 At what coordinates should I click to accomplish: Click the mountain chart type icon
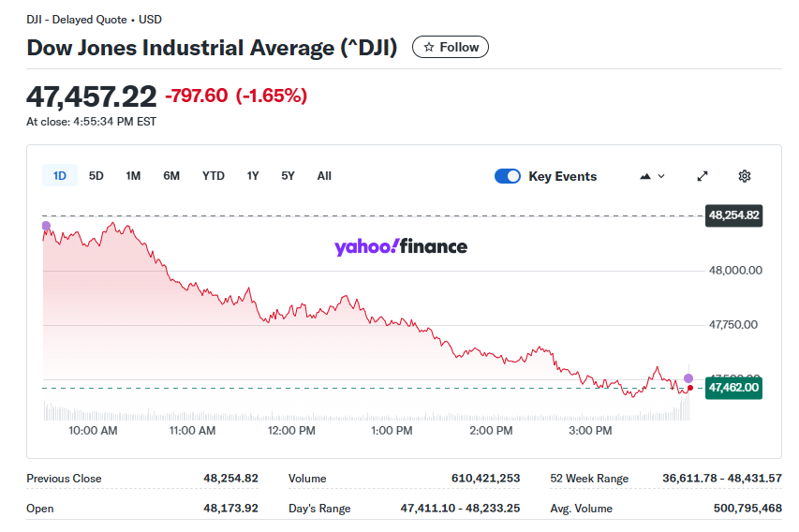pyautogui.click(x=645, y=176)
